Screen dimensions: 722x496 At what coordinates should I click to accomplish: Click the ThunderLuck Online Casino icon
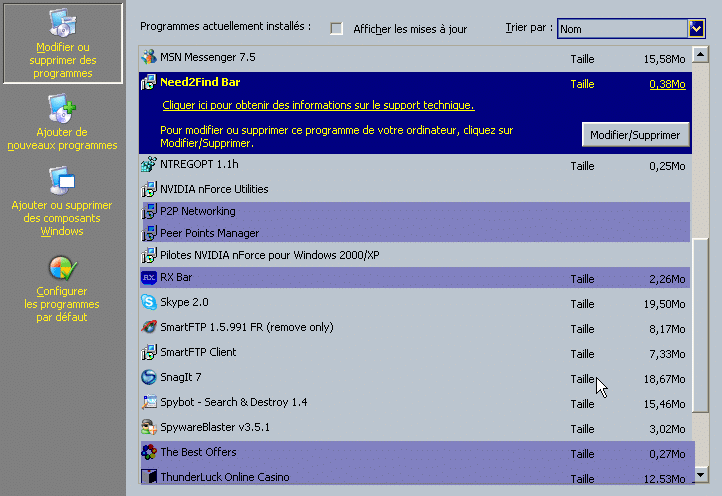(149, 476)
